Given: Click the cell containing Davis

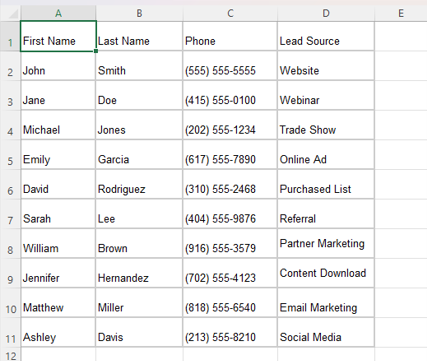Looking at the screenshot, I should 139,332.
